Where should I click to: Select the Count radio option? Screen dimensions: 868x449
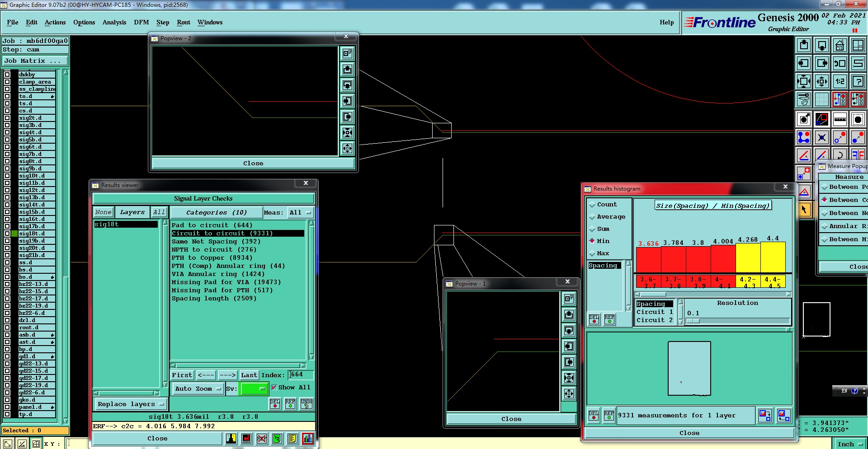592,205
